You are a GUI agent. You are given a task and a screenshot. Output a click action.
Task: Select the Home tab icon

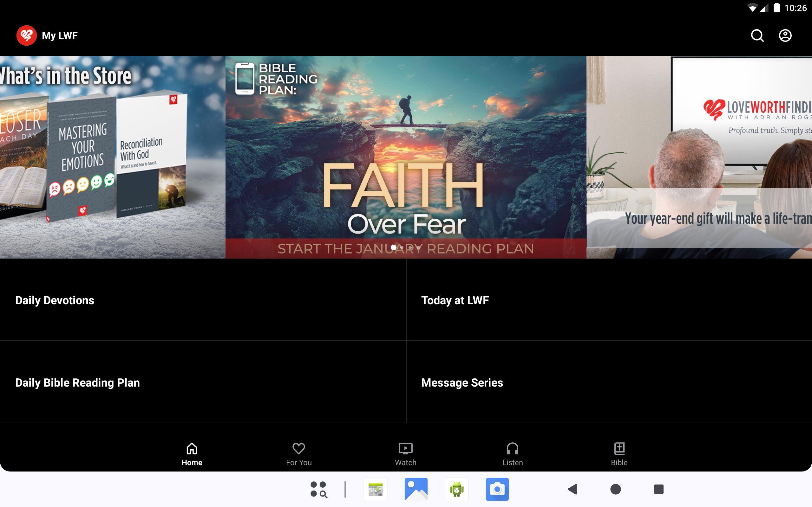pyautogui.click(x=192, y=454)
